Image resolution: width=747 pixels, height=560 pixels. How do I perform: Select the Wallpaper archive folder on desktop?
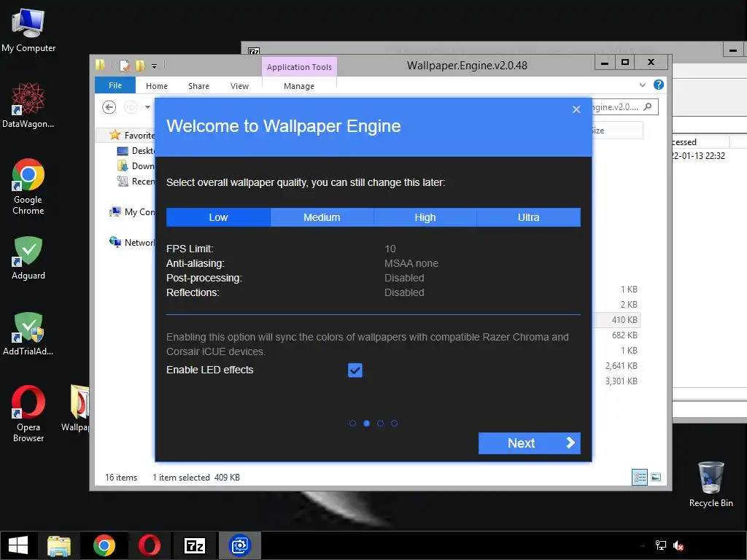tap(75, 408)
